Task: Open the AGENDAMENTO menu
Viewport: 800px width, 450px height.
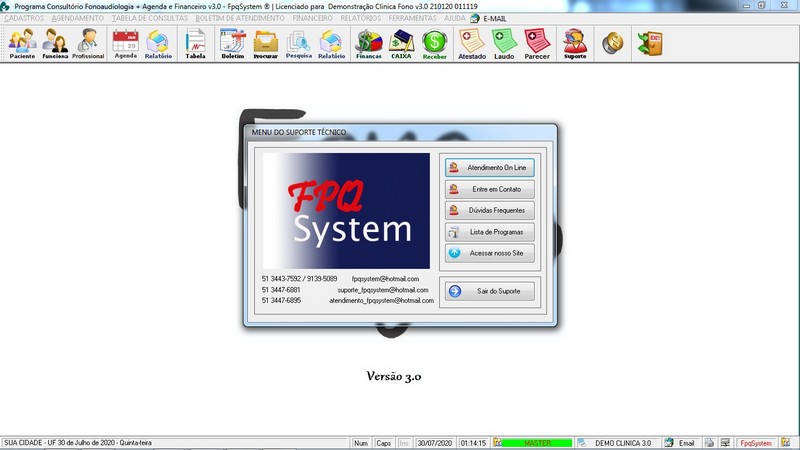Action: point(78,18)
